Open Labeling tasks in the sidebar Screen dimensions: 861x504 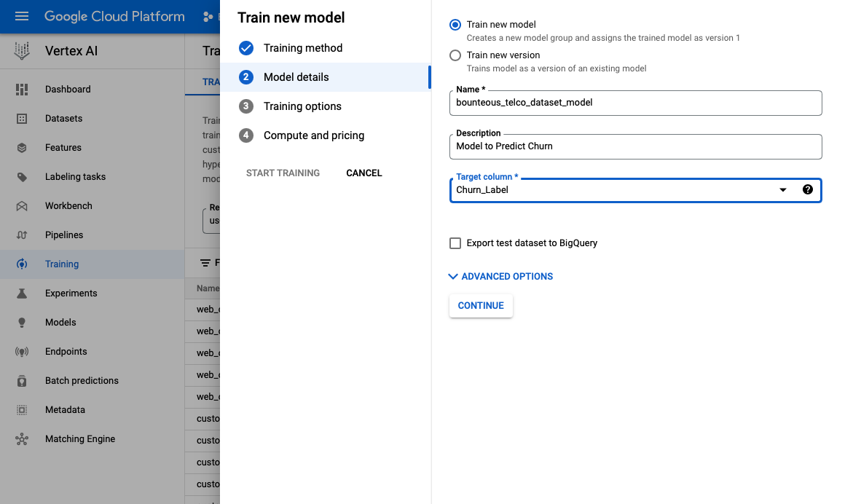pyautogui.click(x=93, y=177)
